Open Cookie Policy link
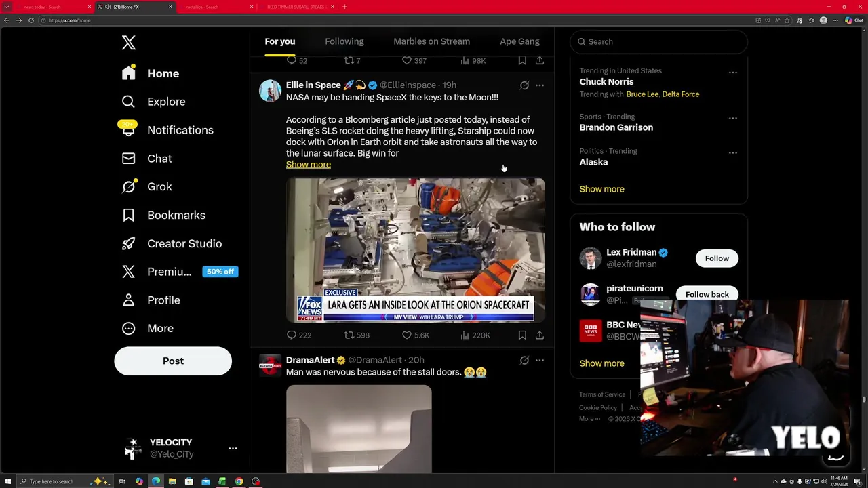 coord(598,408)
